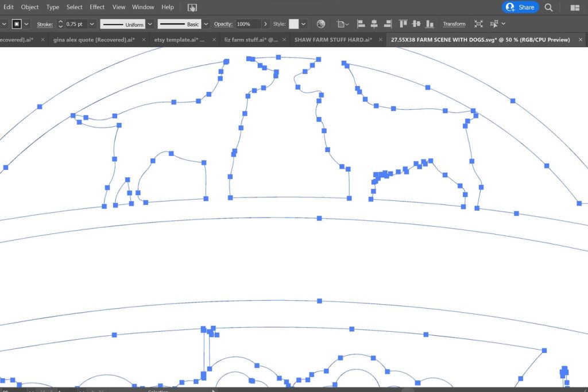Click the touch workspace icon beside Help
Image resolution: width=588 pixels, height=392 pixels.
[192, 7]
